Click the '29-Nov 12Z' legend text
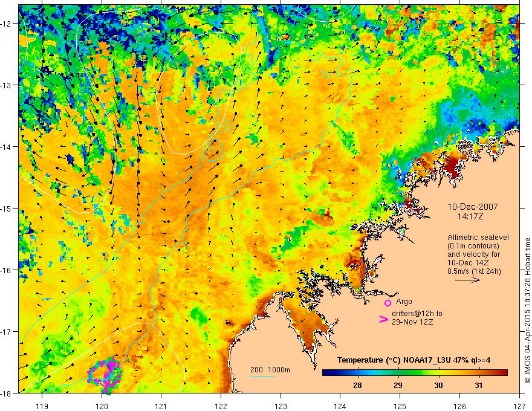 pyautogui.click(x=412, y=322)
